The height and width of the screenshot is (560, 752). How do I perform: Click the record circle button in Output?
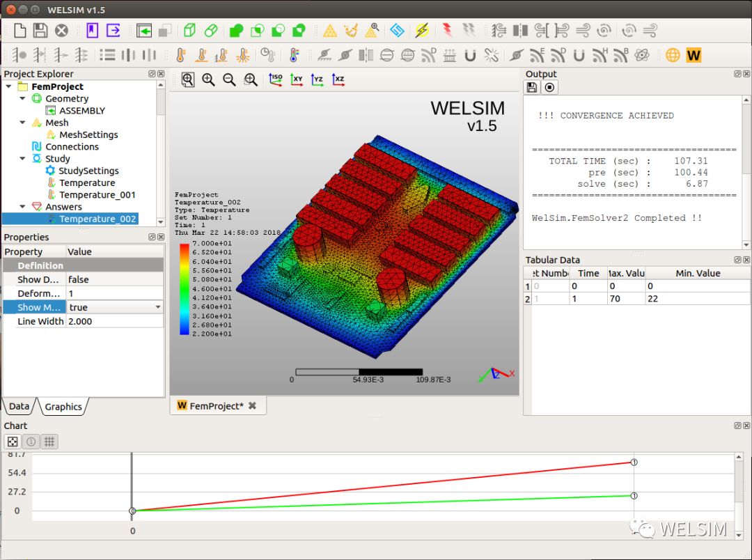[549, 87]
